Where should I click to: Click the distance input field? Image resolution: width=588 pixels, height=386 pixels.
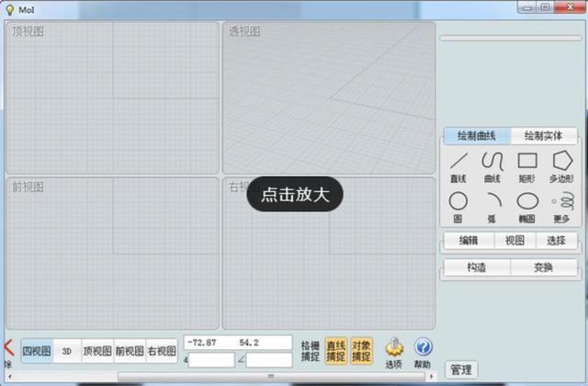click(x=211, y=360)
